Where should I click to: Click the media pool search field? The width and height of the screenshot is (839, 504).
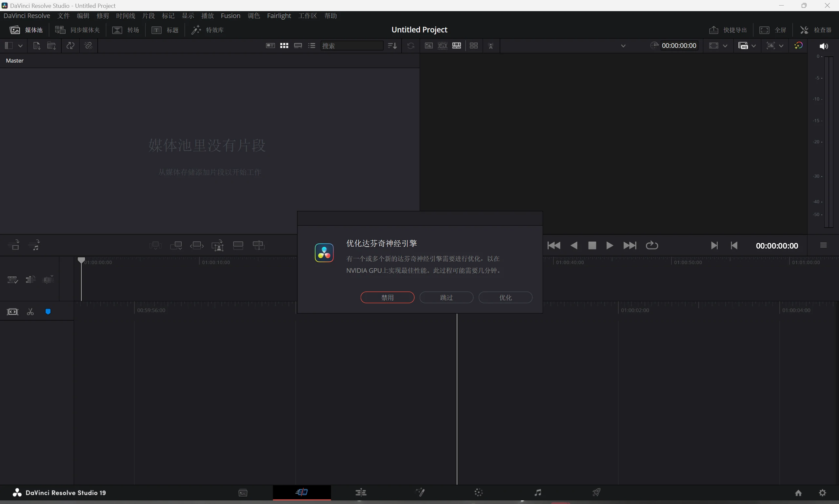tap(352, 46)
